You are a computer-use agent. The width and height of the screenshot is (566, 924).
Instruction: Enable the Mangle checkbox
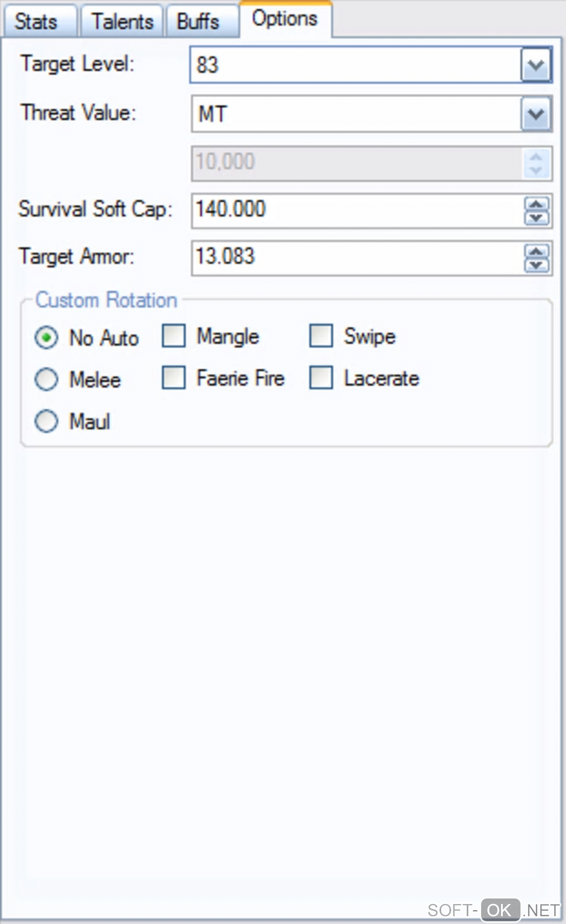click(x=174, y=336)
